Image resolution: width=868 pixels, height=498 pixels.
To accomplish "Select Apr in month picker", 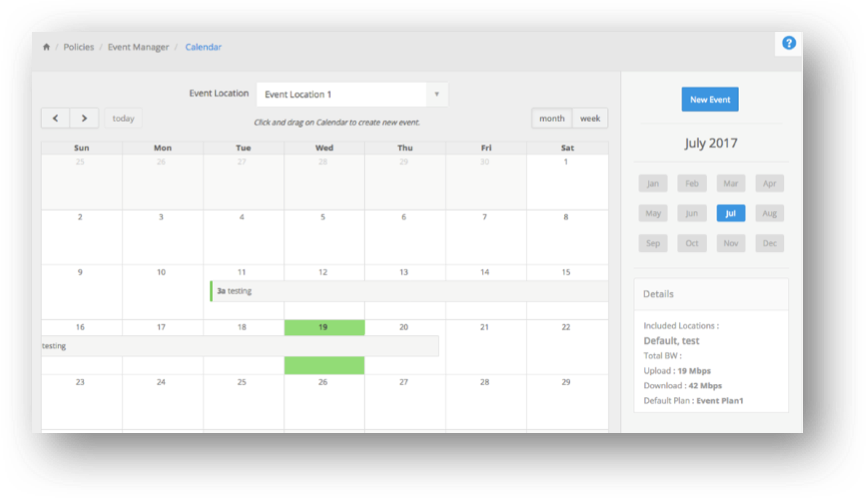I will [x=769, y=184].
